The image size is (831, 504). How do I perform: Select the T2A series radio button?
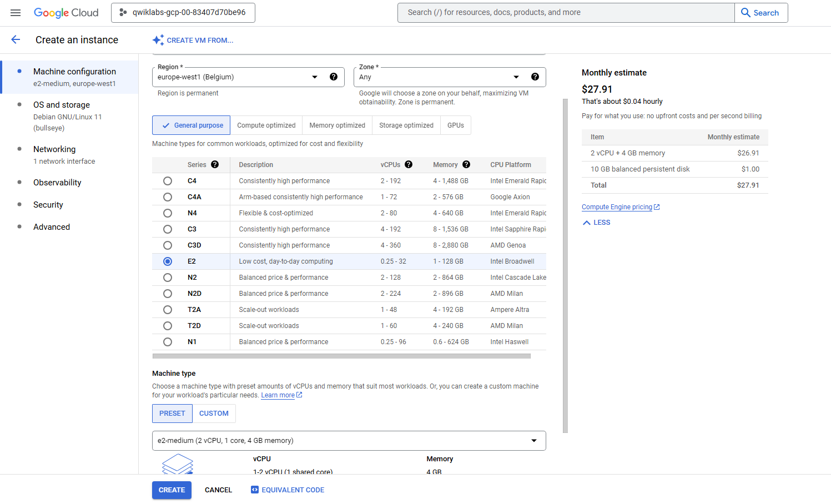pyautogui.click(x=168, y=310)
